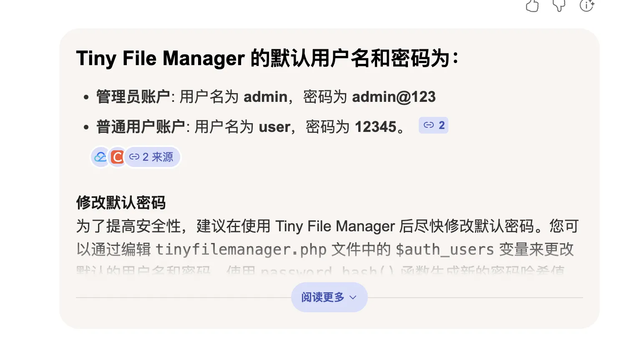Viewport: 644px width, 349px height.
Task: Click the thumbs down feedback icon
Action: 559,6
